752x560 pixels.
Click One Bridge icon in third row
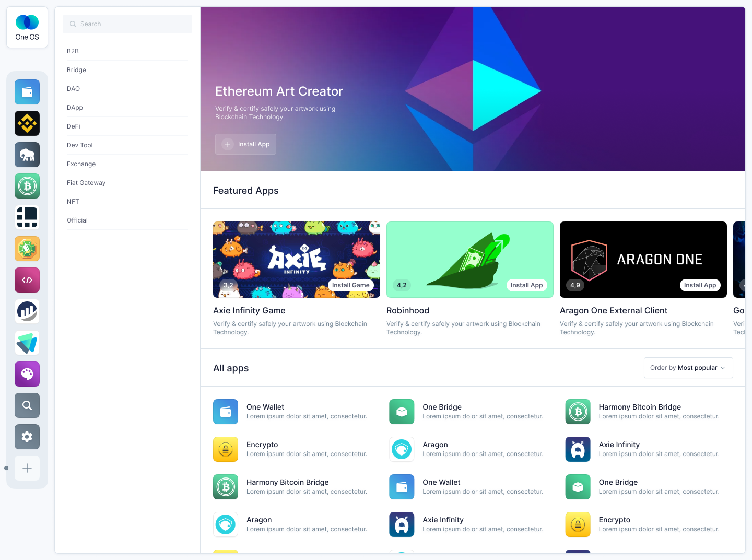[578, 487]
